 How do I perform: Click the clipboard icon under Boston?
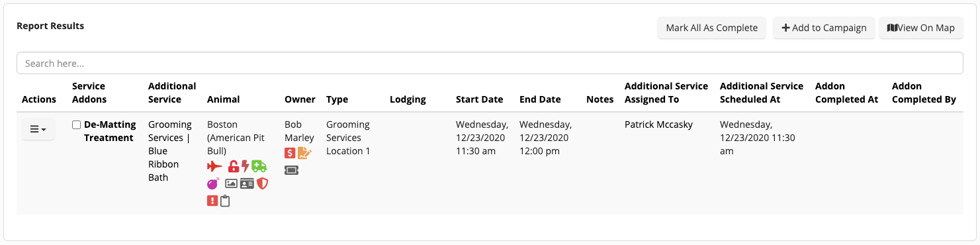pyautogui.click(x=225, y=201)
